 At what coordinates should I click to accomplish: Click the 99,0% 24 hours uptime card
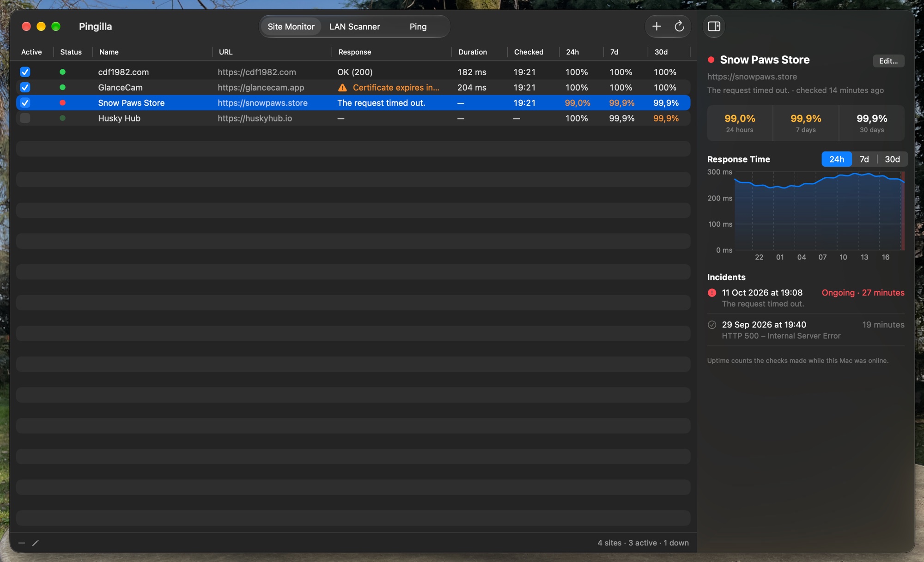740,123
